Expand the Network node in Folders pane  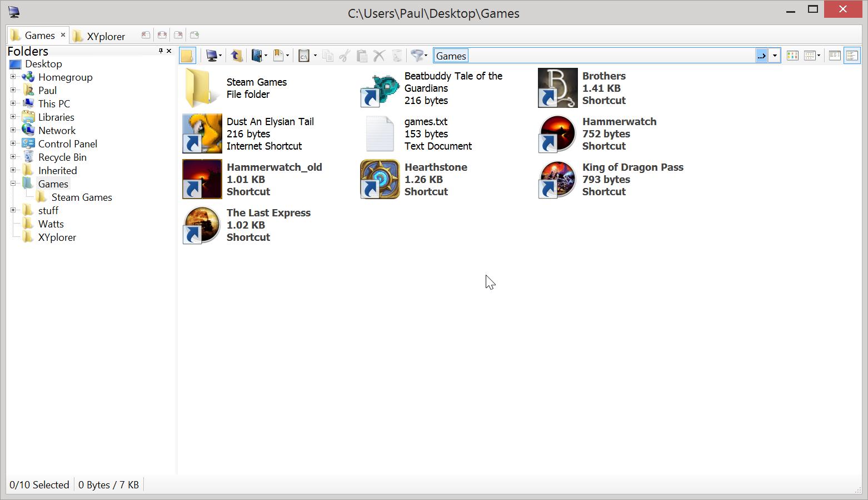coord(13,130)
